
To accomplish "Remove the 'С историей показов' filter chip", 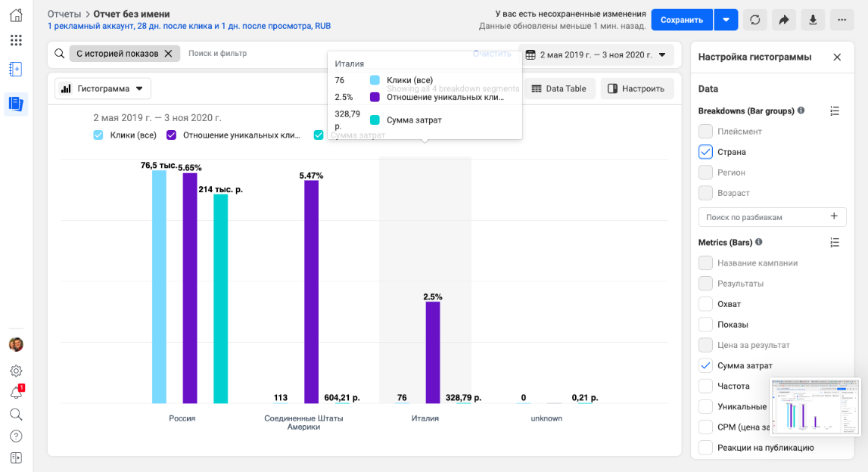I will (168, 54).
